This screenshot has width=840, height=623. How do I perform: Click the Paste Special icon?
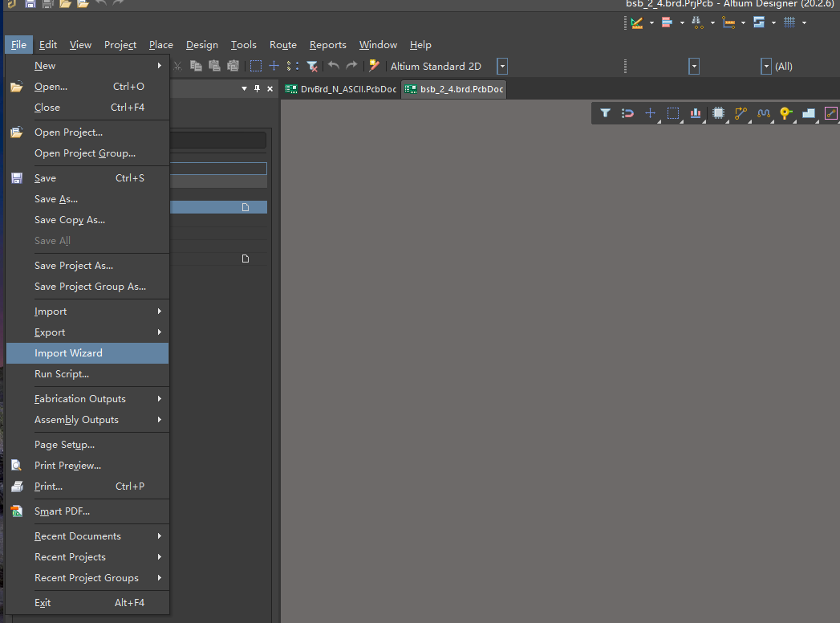click(x=233, y=66)
